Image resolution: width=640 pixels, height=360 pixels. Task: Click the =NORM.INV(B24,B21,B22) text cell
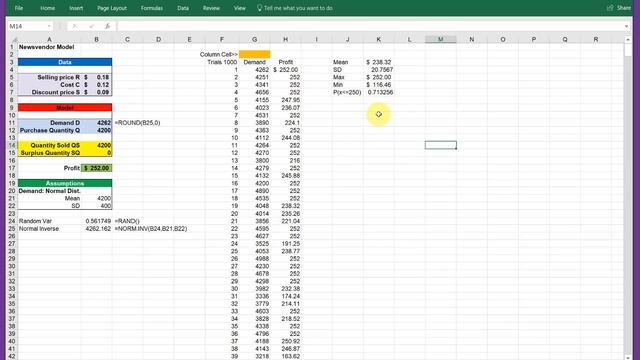click(151, 229)
